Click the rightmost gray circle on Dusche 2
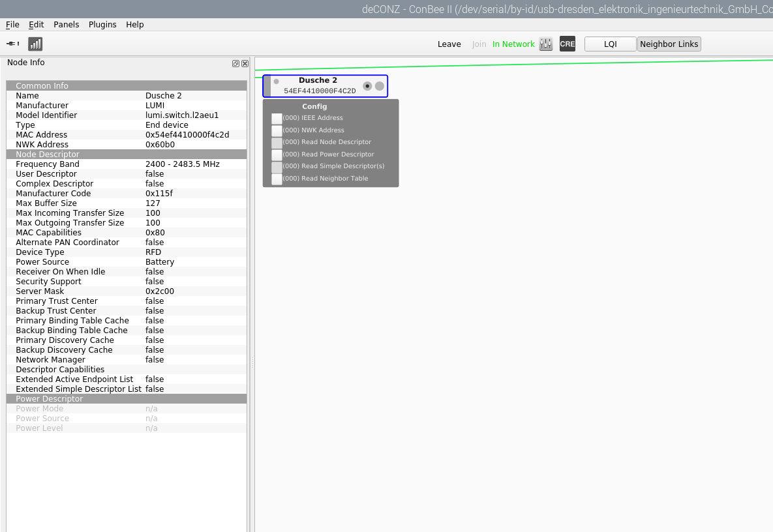 point(380,86)
